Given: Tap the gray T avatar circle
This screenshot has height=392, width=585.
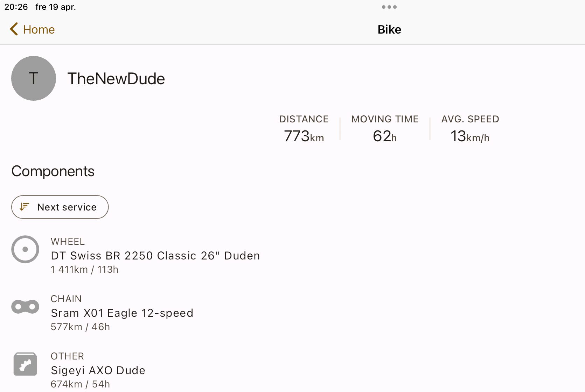Looking at the screenshot, I should click(34, 78).
